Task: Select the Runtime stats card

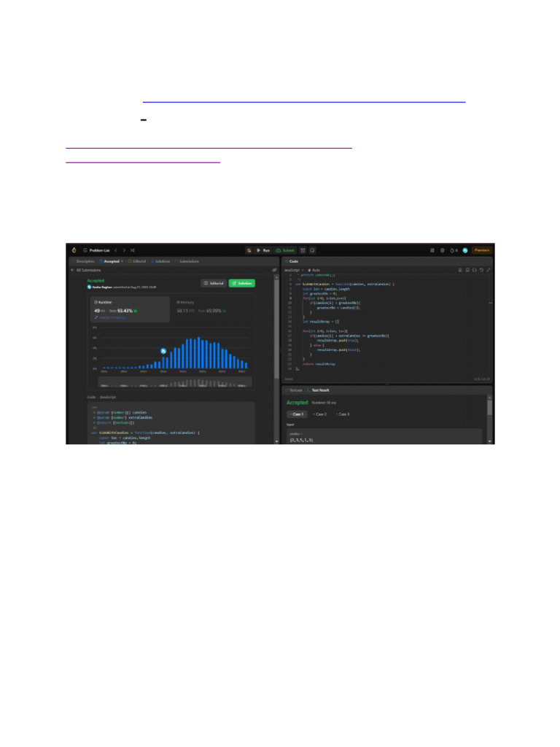Action: (x=130, y=309)
